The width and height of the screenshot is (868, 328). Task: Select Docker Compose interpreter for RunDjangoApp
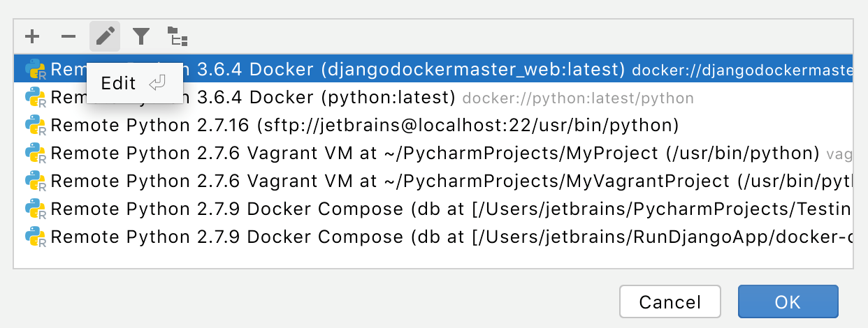(447, 236)
